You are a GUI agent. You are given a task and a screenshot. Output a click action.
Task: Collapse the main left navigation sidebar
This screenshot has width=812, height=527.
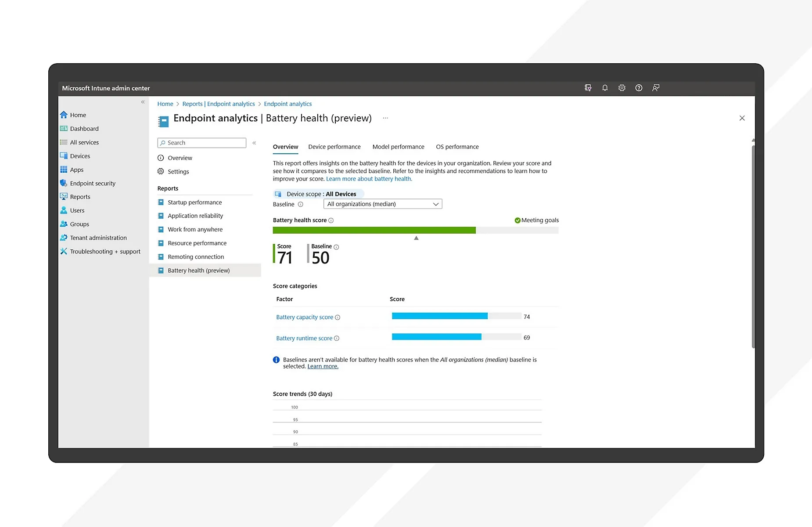(x=143, y=102)
